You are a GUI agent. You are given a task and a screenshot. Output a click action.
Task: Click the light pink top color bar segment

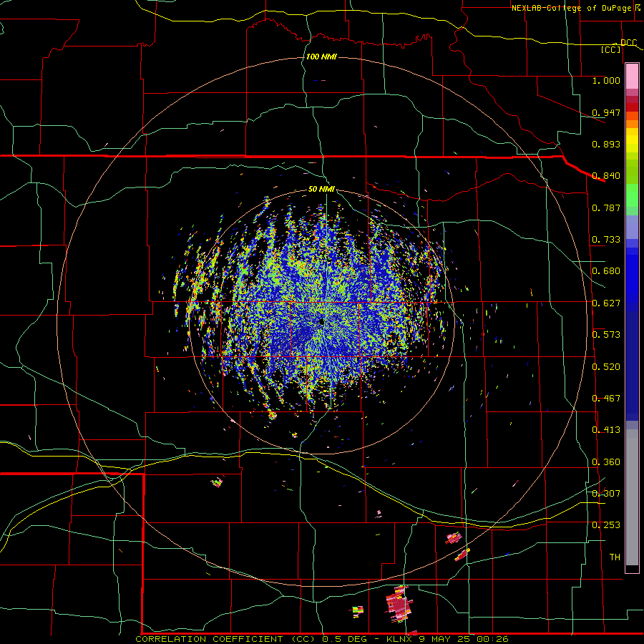(632, 77)
